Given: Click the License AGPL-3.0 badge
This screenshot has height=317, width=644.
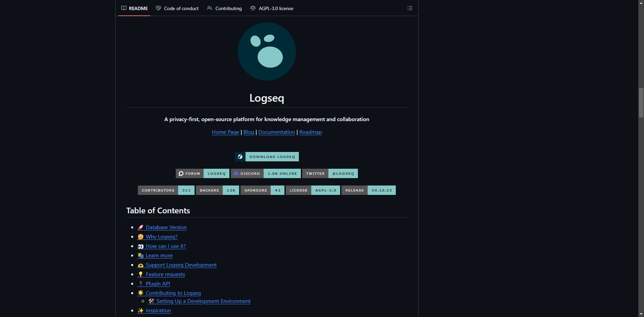Looking at the screenshot, I should coord(313,190).
